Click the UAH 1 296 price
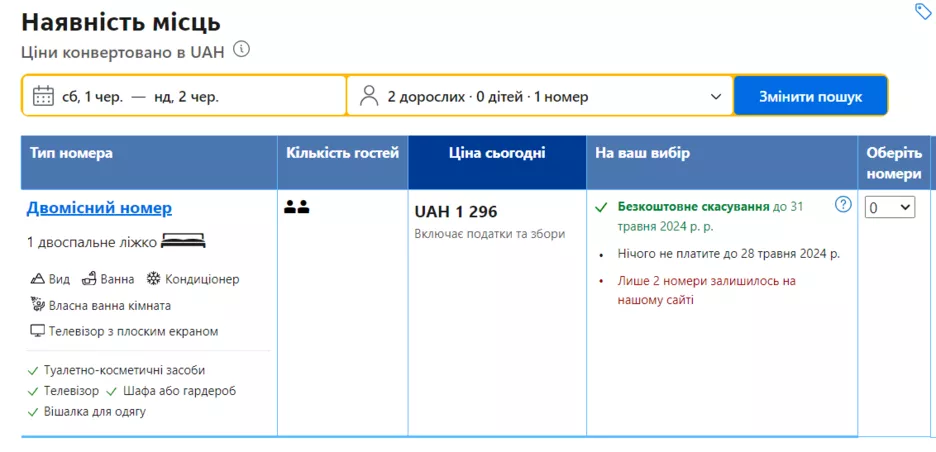 click(x=456, y=212)
